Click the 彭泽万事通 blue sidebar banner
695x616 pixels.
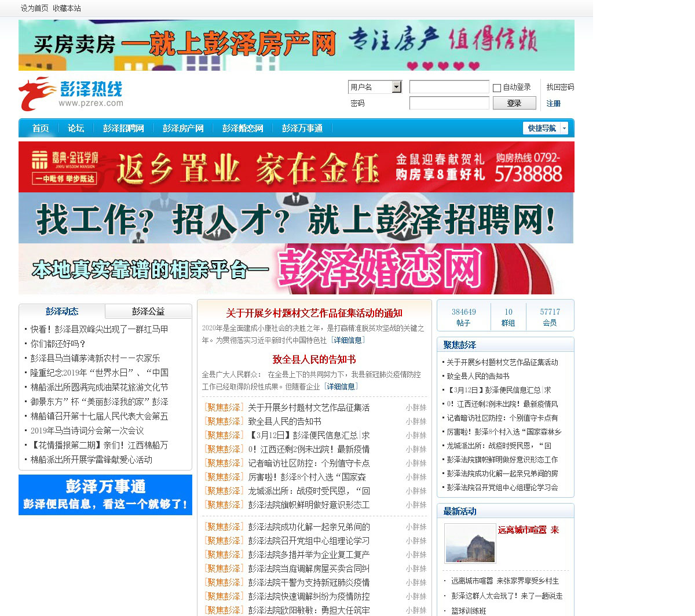click(105, 495)
